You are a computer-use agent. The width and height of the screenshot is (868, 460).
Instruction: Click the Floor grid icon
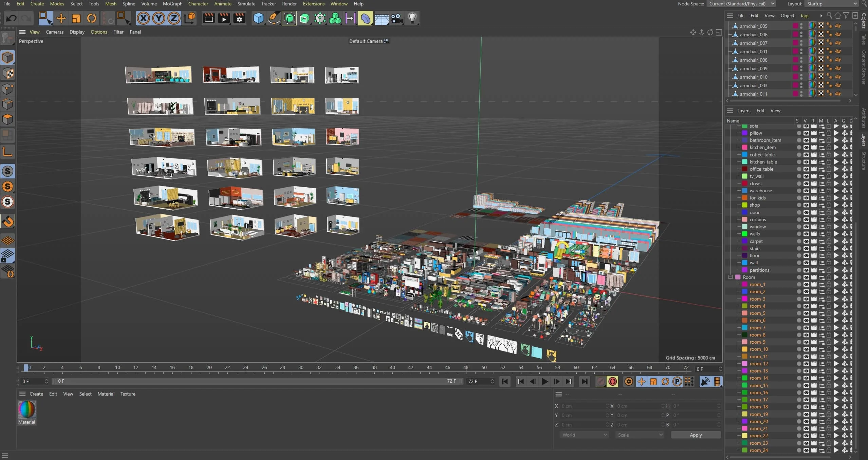pyautogui.click(x=382, y=18)
